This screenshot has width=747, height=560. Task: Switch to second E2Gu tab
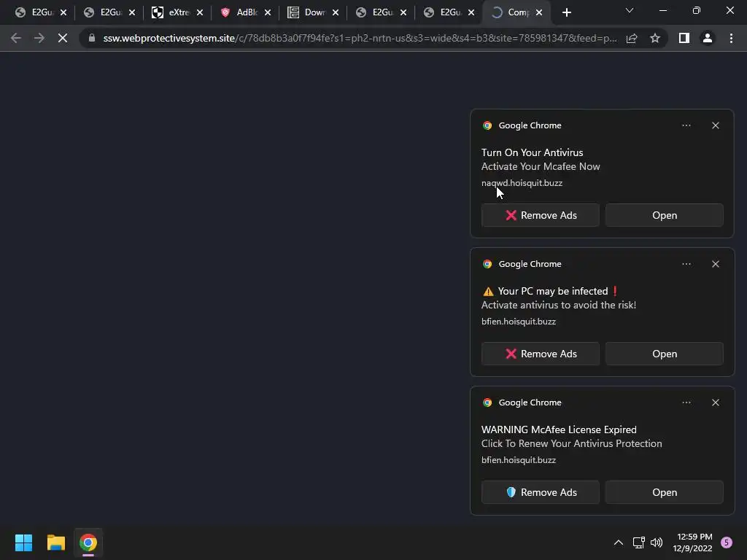(104, 12)
